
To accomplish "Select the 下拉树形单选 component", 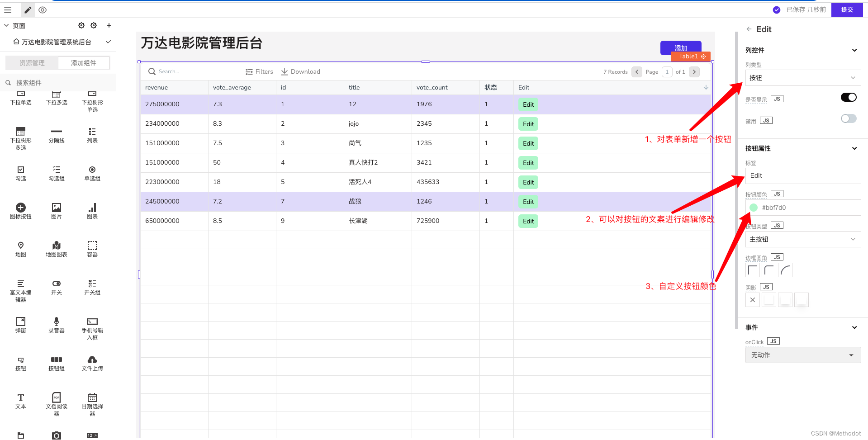I will point(92,102).
